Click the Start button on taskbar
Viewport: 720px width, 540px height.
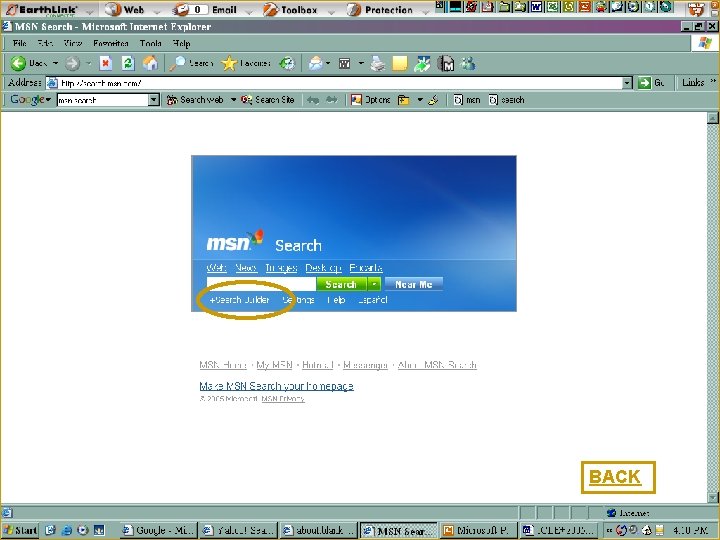click(21, 530)
